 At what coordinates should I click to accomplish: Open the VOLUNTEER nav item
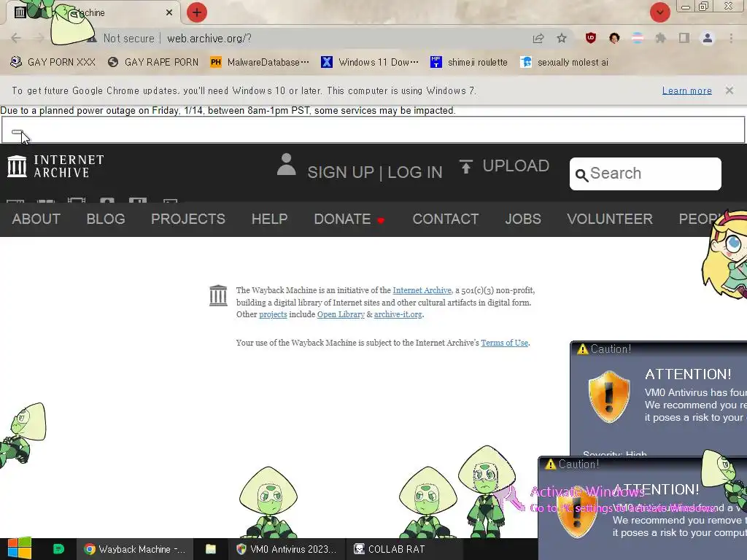click(610, 219)
